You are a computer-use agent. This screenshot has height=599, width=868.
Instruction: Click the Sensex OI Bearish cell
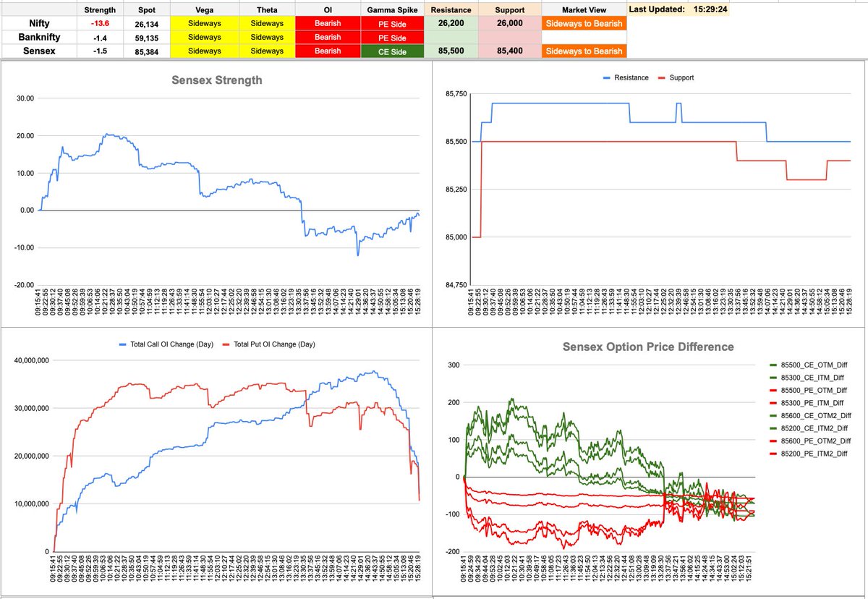coord(328,51)
